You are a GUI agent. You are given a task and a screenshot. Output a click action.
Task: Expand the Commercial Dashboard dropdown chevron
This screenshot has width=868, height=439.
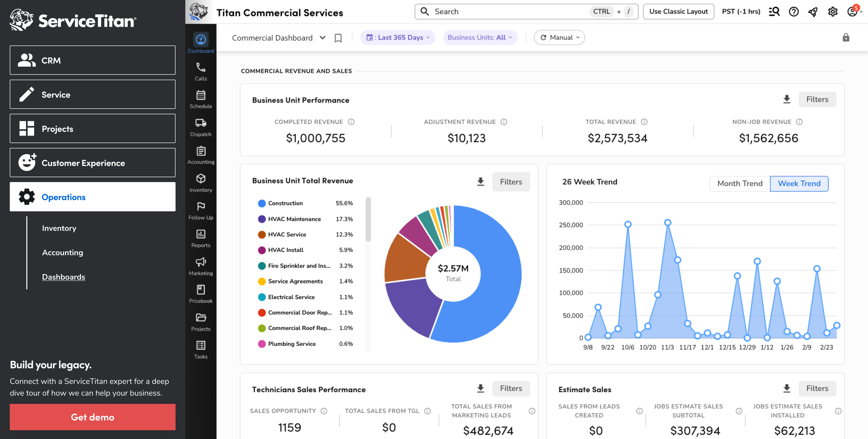pyautogui.click(x=322, y=38)
